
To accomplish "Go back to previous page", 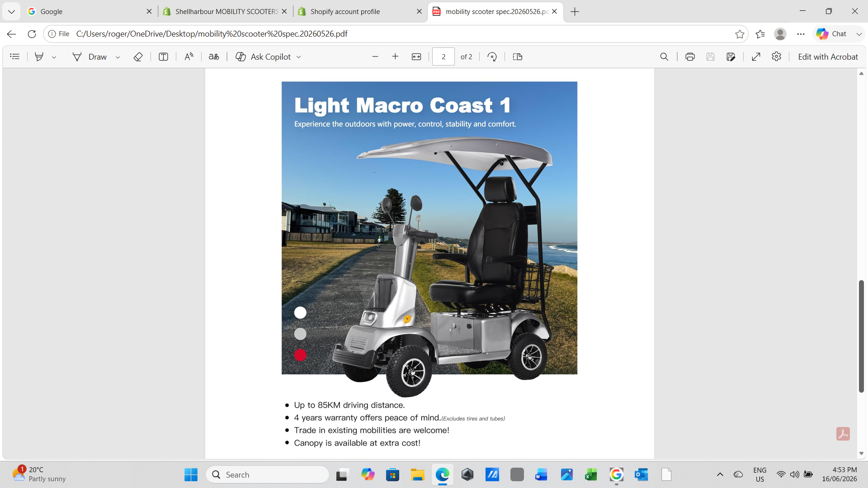I will click(x=12, y=34).
